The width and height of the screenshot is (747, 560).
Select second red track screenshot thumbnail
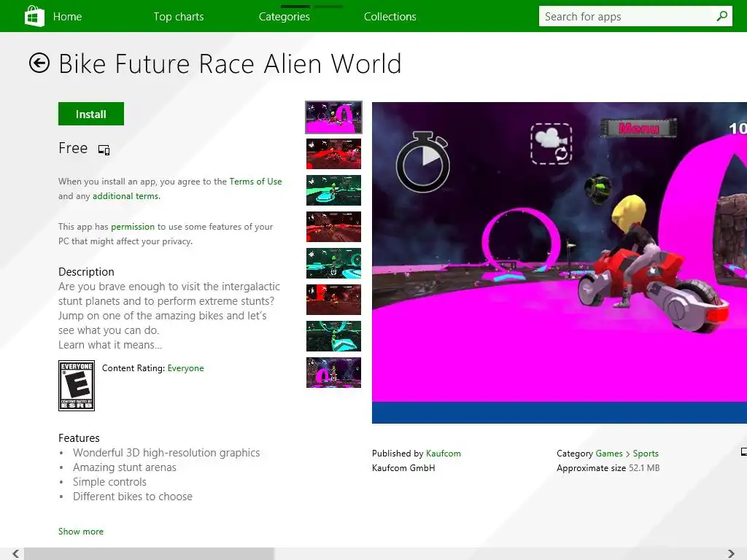click(x=333, y=154)
